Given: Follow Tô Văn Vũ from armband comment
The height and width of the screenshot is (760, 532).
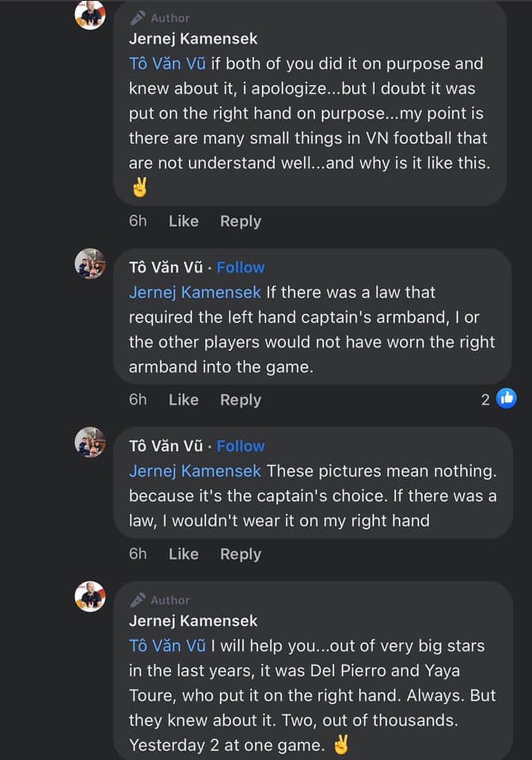Looking at the screenshot, I should [x=241, y=267].
